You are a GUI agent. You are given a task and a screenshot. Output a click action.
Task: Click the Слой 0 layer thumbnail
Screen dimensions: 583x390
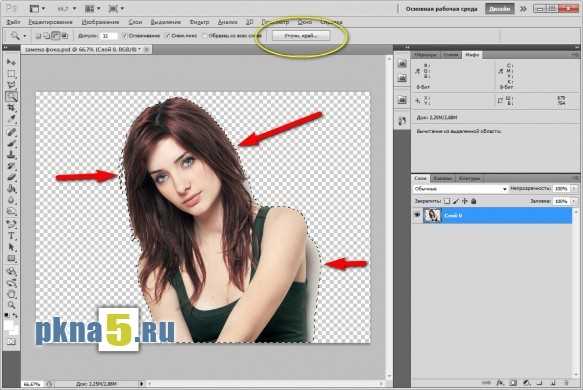pyautogui.click(x=432, y=215)
